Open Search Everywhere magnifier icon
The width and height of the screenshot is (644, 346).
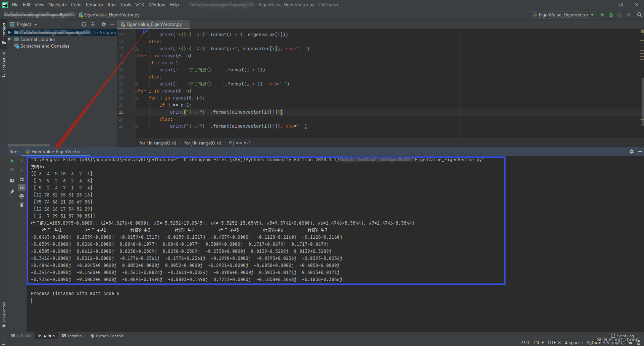point(640,15)
